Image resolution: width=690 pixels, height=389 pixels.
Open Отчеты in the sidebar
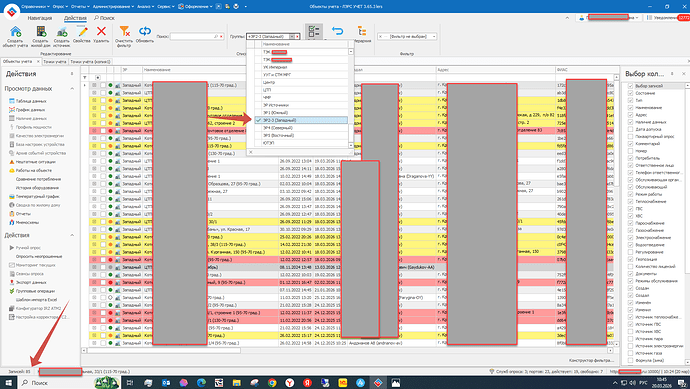pos(23,213)
